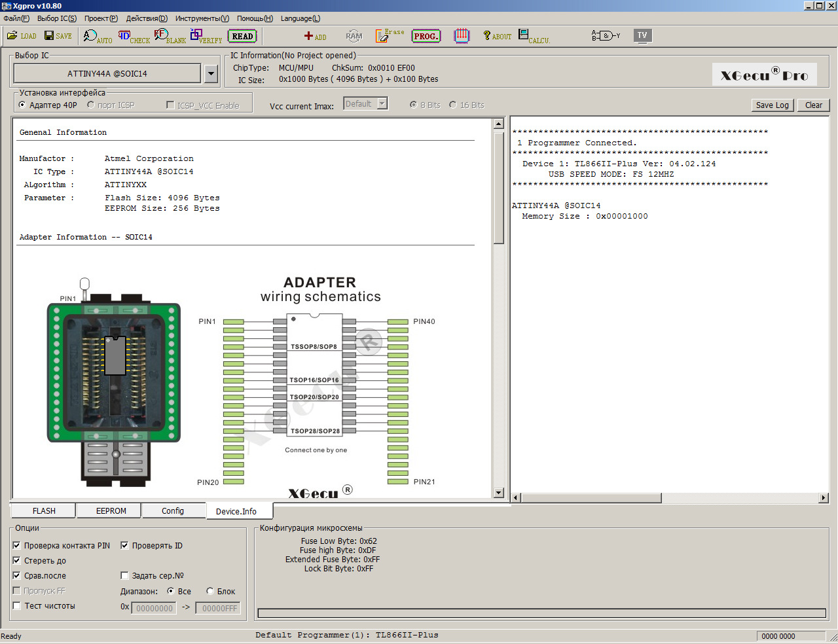Open the Действия menu
Viewport: 838px width, 644px height.
[147, 18]
